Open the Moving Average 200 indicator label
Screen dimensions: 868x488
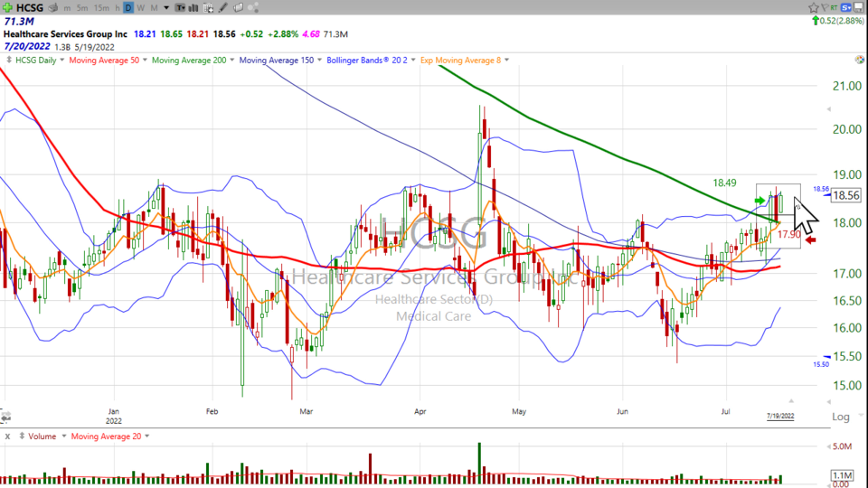point(192,61)
